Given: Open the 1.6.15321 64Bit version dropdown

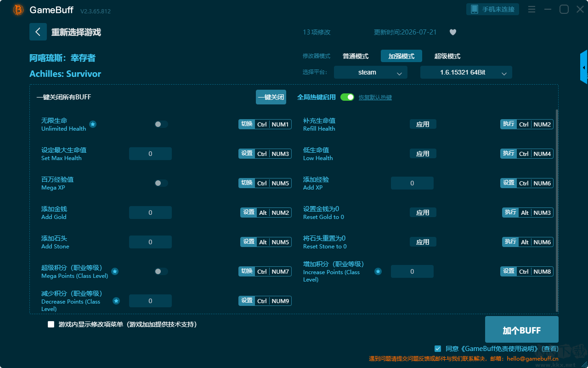Looking at the screenshot, I should (x=466, y=72).
